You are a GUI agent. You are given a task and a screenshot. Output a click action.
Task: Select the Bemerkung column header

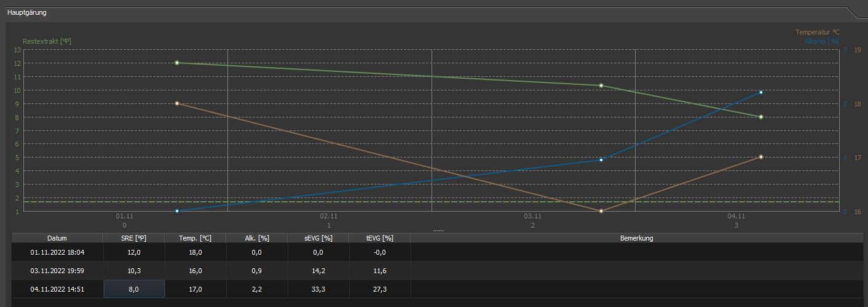pyautogui.click(x=636, y=238)
